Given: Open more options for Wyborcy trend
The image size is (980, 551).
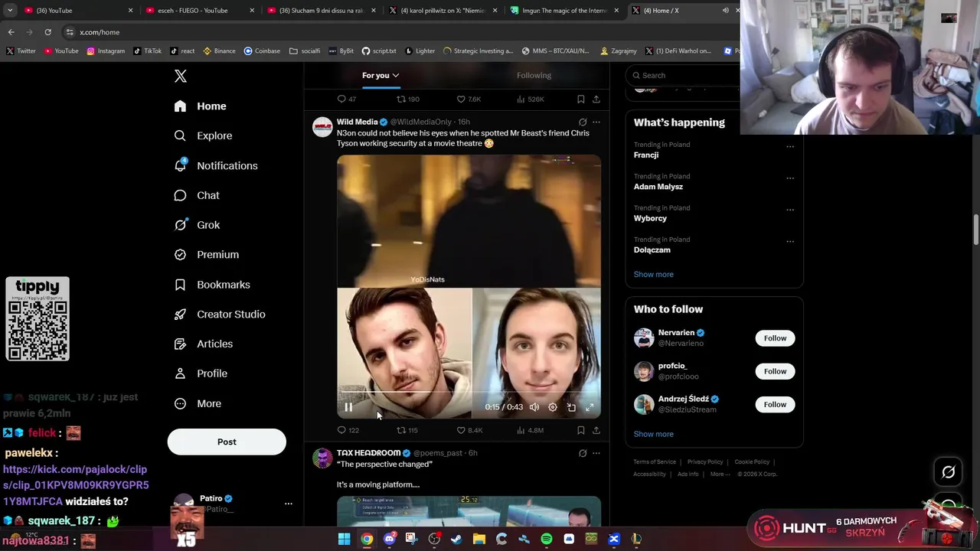Looking at the screenshot, I should 790,210.
